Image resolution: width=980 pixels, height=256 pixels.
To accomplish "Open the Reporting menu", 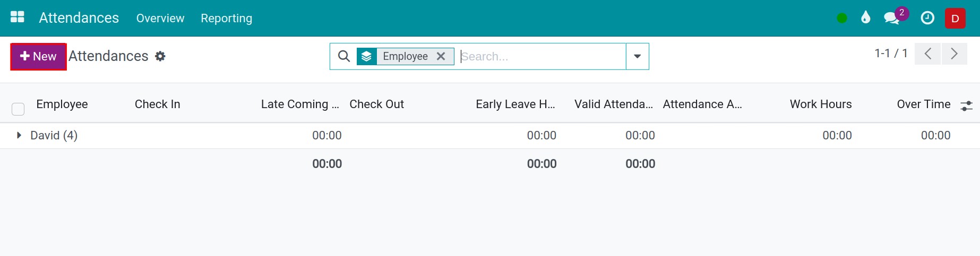I will pyautogui.click(x=227, y=18).
